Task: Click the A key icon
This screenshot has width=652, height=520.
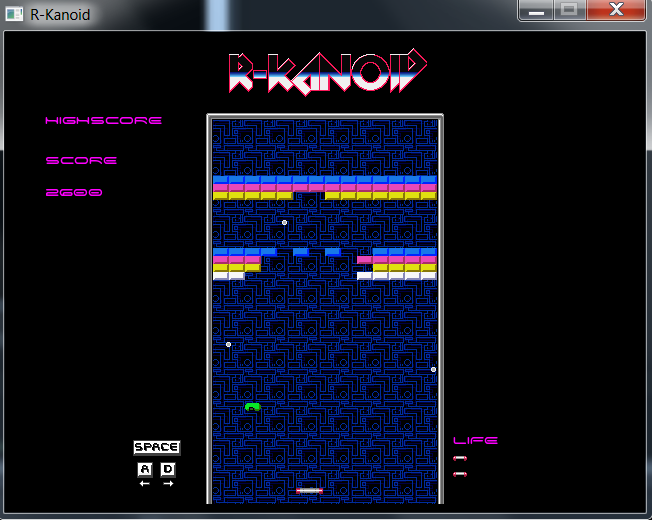Action: click(x=144, y=469)
